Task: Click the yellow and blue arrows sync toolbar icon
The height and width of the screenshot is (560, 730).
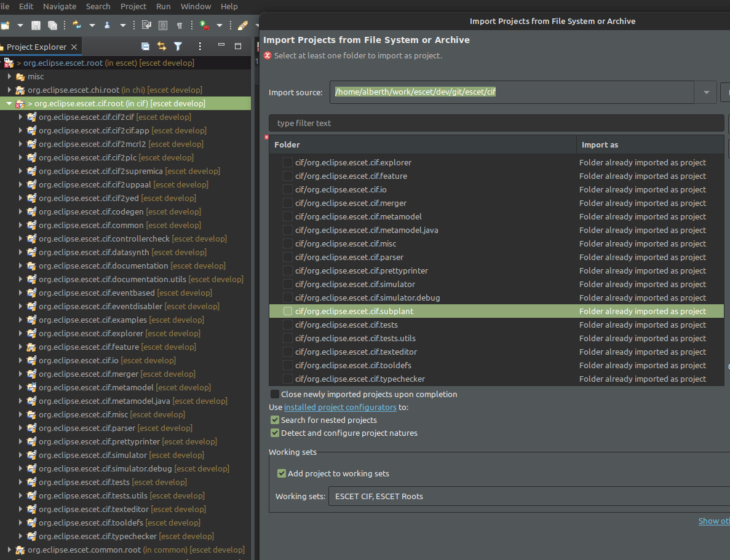Action: (77, 25)
